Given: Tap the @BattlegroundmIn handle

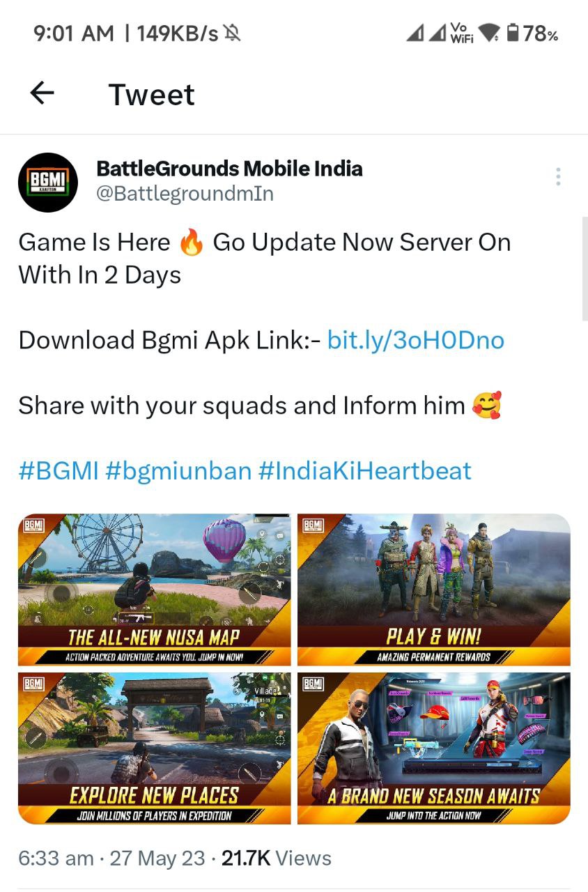Looking at the screenshot, I should [x=185, y=193].
